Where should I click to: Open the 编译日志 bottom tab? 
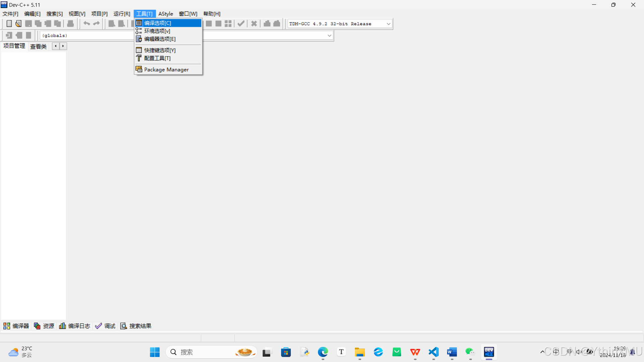click(x=75, y=326)
